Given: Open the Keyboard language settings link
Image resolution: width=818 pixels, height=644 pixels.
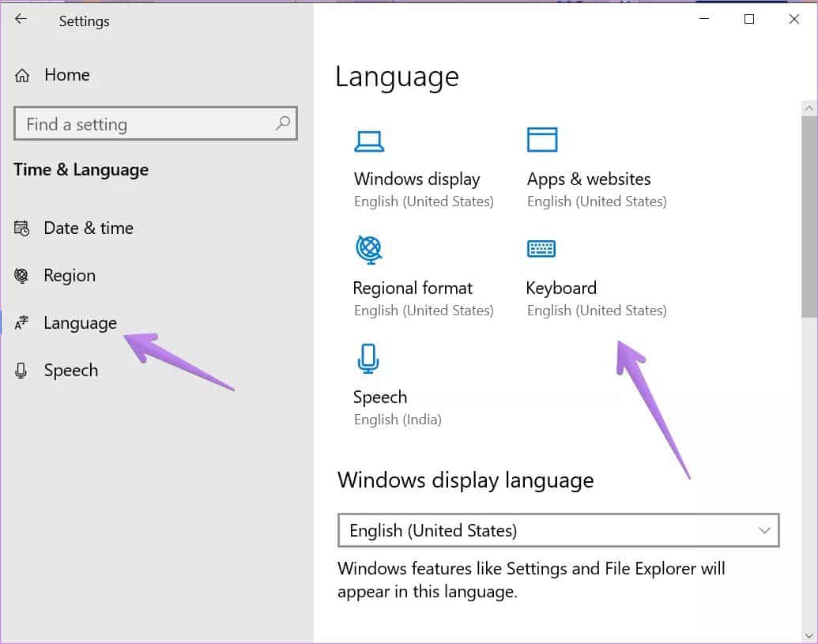Looking at the screenshot, I should [x=561, y=288].
